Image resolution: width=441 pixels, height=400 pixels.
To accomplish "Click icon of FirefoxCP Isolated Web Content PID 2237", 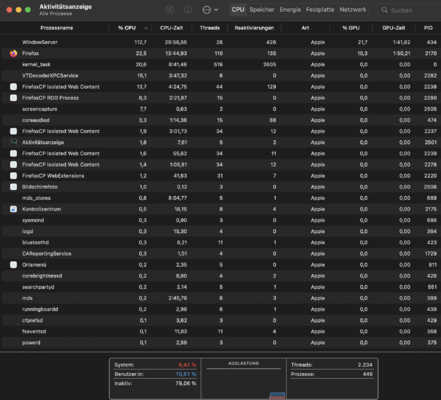I will click(13, 131).
